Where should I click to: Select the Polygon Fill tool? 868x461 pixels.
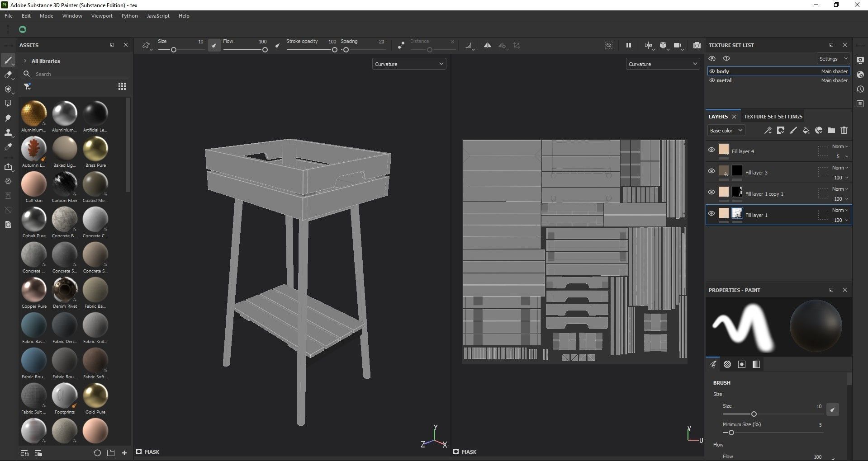(x=8, y=104)
